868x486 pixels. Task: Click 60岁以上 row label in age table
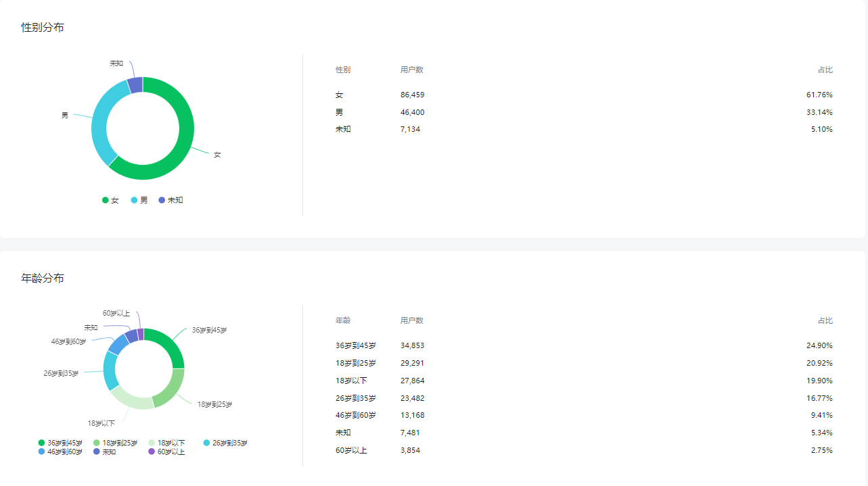(x=352, y=451)
